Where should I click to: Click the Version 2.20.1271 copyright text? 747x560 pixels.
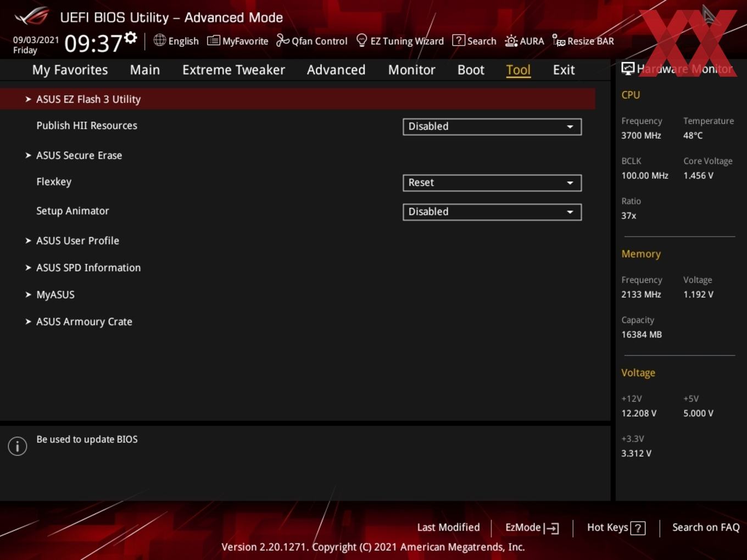click(x=373, y=547)
